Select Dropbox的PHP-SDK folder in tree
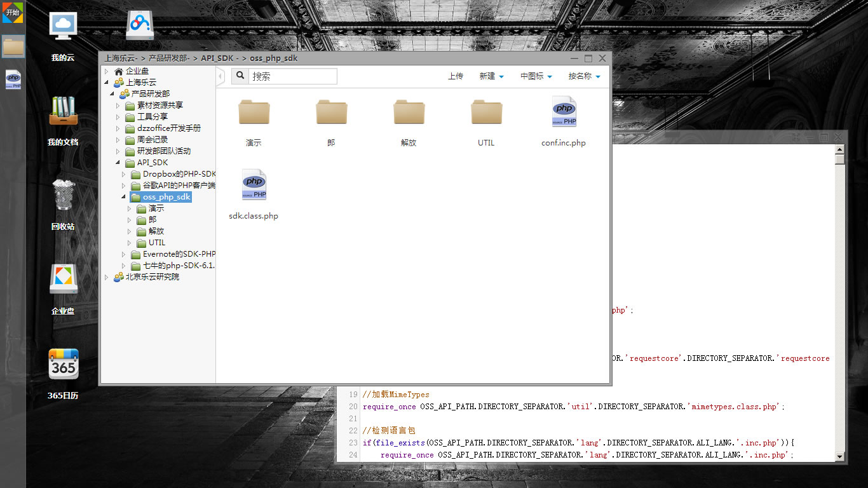 179,174
